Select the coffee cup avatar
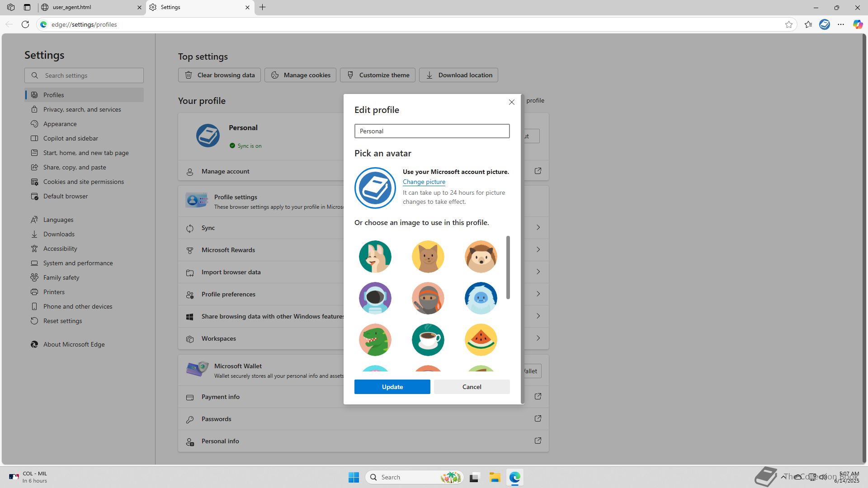Viewport: 868px width, 488px height. coord(428,340)
